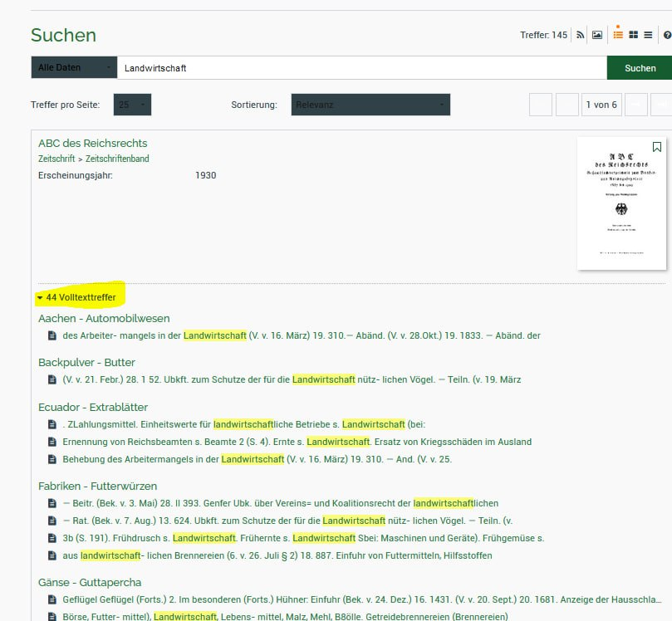Bookmark the ABC des Reichsrechts record

click(x=656, y=147)
